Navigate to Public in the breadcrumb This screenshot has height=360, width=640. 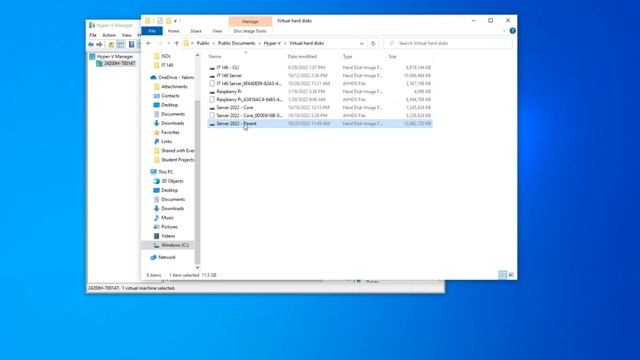click(x=203, y=43)
